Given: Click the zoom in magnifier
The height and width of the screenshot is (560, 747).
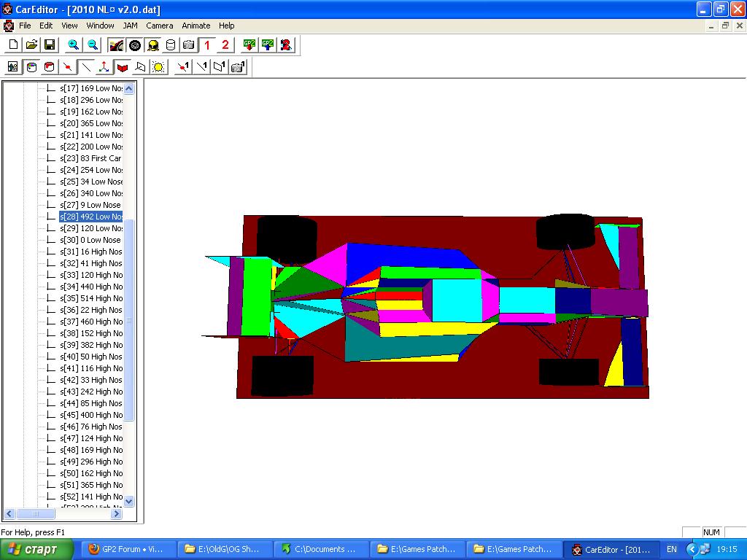Looking at the screenshot, I should tap(73, 45).
